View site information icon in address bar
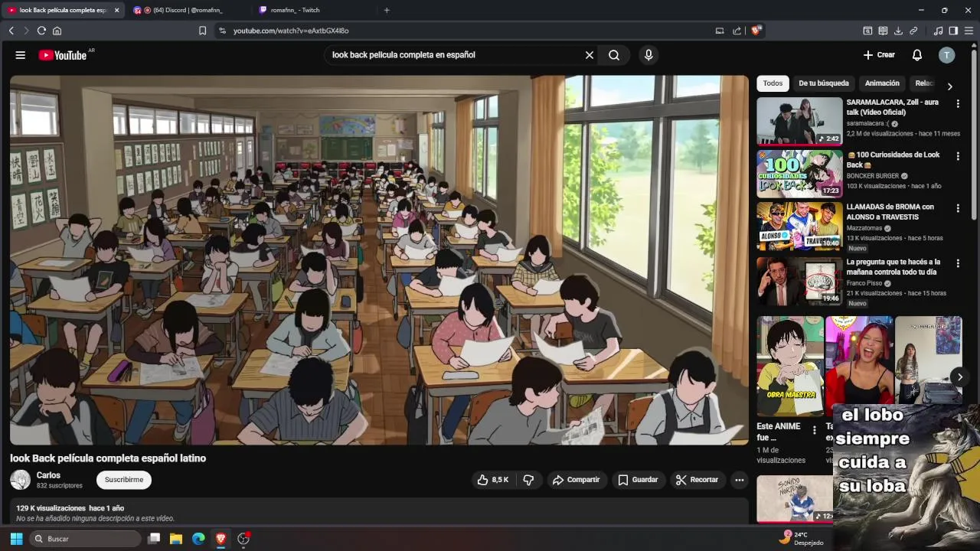980x551 pixels. [222, 31]
